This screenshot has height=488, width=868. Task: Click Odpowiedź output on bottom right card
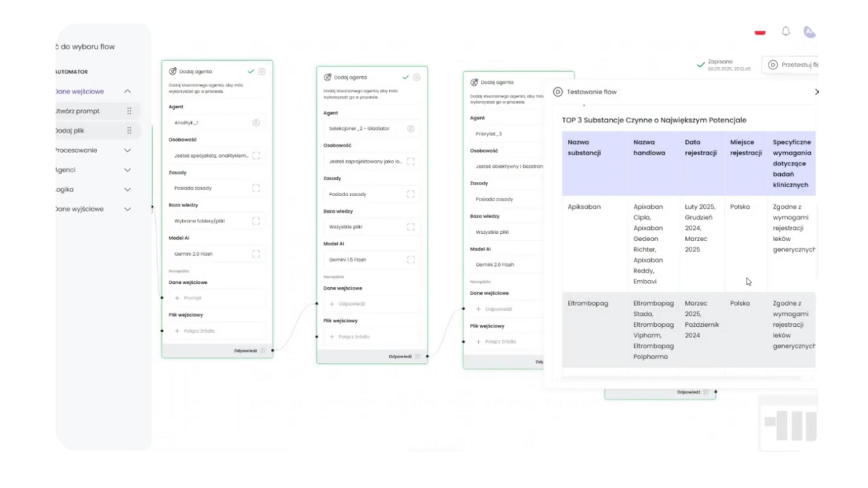coord(693,392)
